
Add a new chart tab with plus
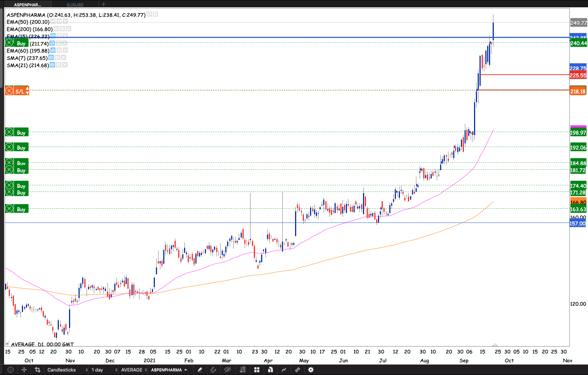coord(104,4)
